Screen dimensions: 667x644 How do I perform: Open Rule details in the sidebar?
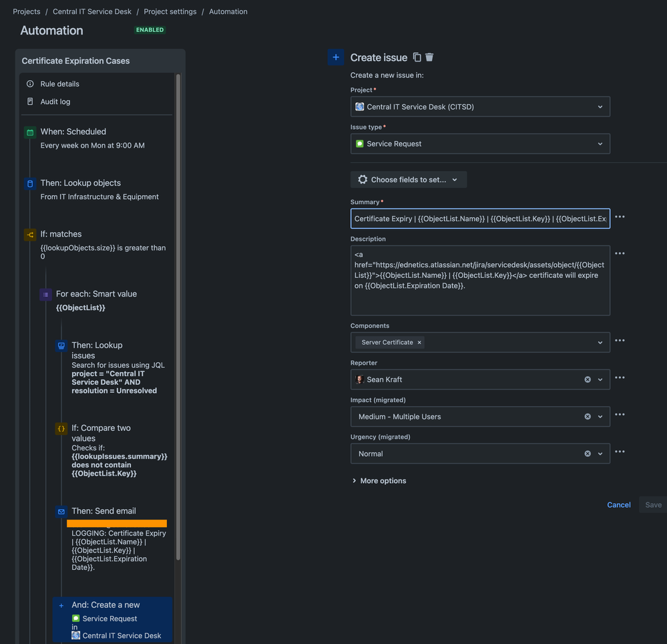(x=59, y=84)
